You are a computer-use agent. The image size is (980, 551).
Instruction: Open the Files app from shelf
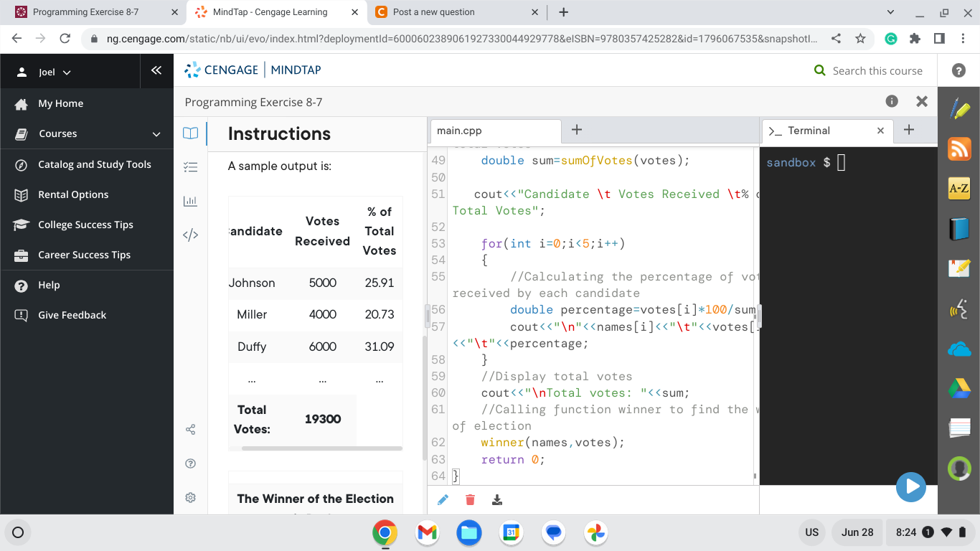[469, 532]
